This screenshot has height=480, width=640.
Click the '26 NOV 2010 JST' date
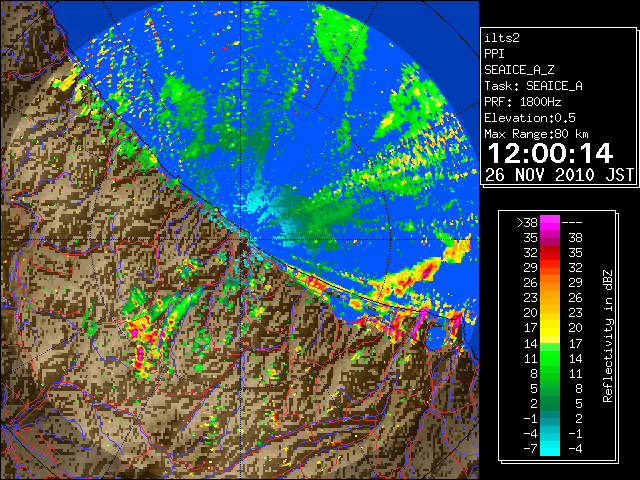(x=559, y=175)
